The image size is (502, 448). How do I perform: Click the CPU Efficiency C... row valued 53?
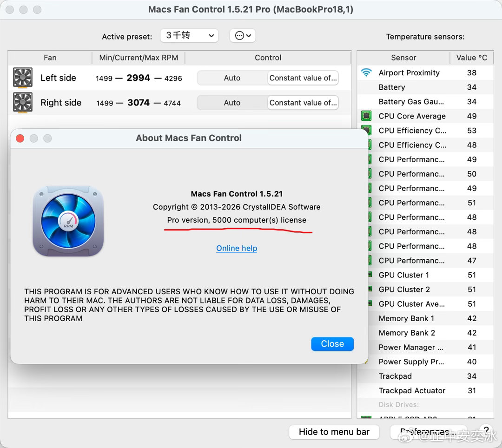[431, 131]
